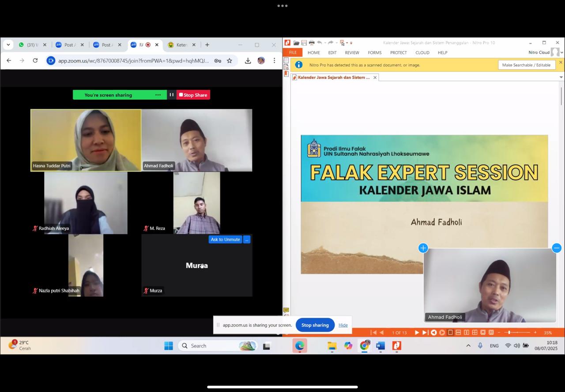
Task: Open the REVIEW ribbon tab in Nitro
Action: click(x=352, y=52)
